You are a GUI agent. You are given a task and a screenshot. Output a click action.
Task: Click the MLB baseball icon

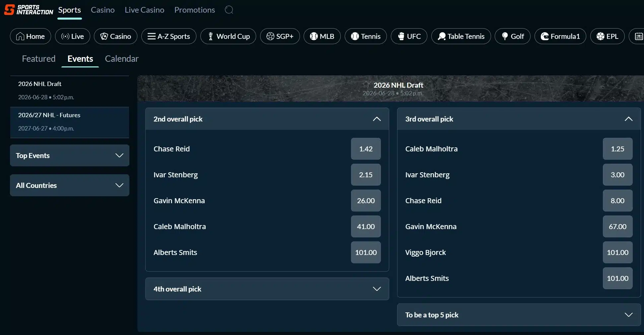click(314, 36)
